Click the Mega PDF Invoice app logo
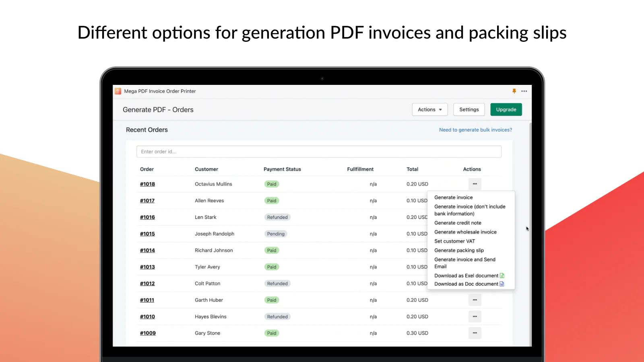Screen dimensions: 644x362 pyautogui.click(x=118, y=91)
